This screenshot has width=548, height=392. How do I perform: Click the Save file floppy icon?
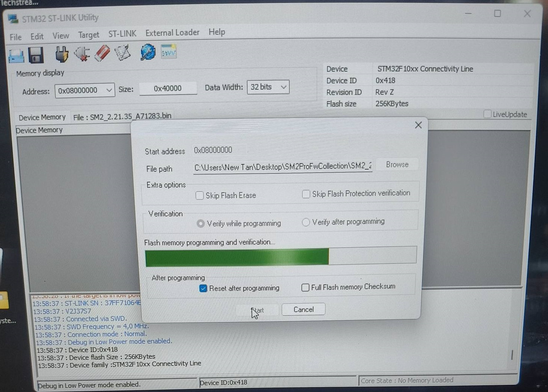[x=36, y=55]
